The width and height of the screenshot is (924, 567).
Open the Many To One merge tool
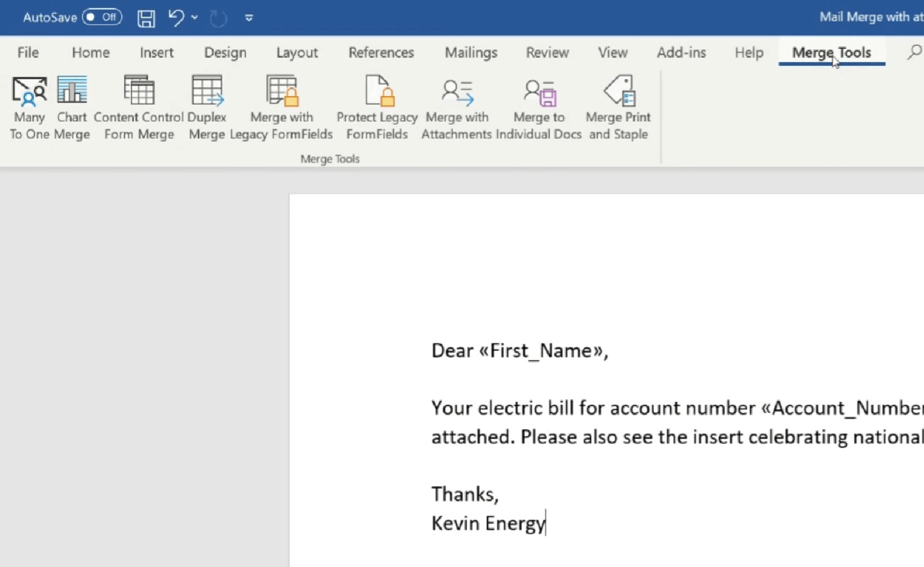[x=29, y=107]
